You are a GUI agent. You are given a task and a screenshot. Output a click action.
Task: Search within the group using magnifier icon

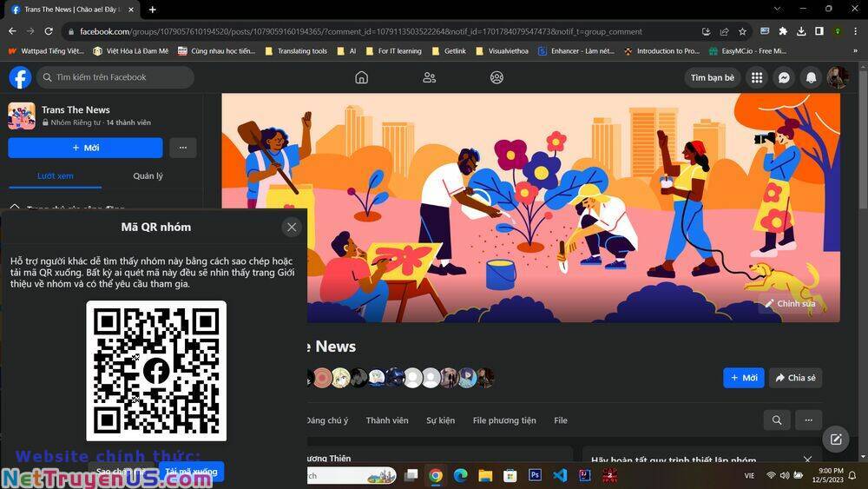[x=776, y=420]
